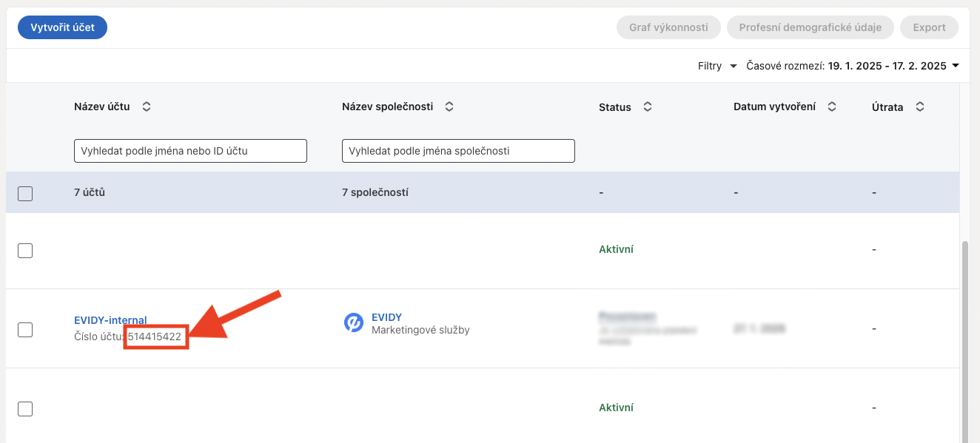The image size is (980, 443).
Task: Click the EVIDY company logo icon
Action: [354, 323]
